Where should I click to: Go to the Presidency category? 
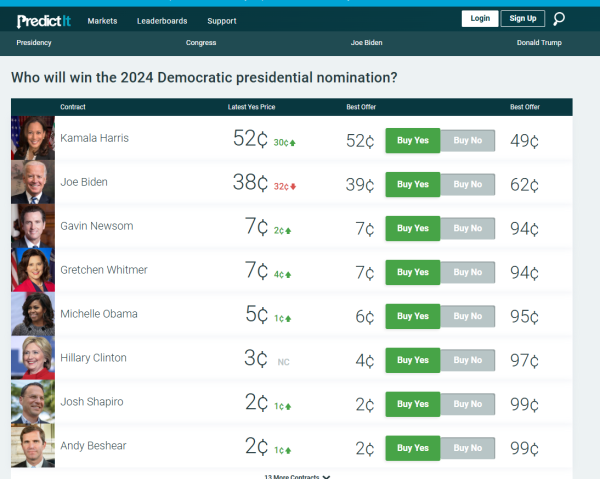(x=34, y=42)
